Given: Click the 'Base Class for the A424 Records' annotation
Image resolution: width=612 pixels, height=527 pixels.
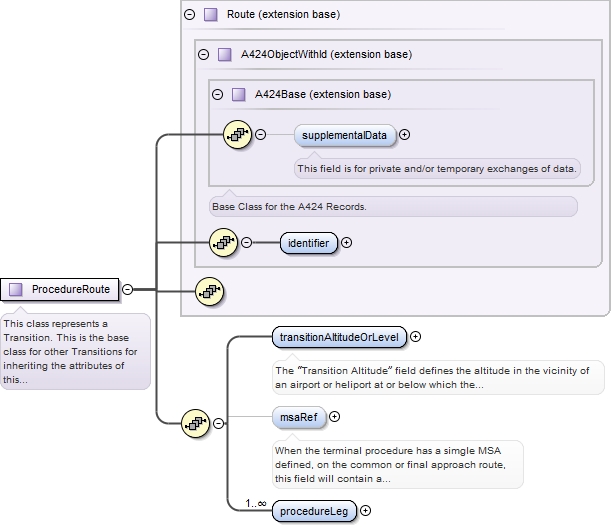Looking at the screenshot, I should pos(394,207).
